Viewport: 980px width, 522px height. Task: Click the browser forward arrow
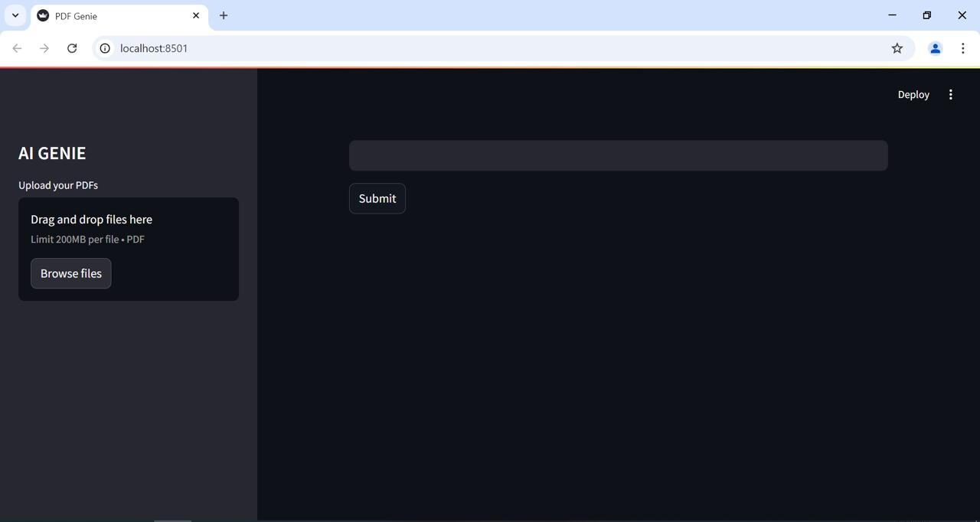(44, 48)
